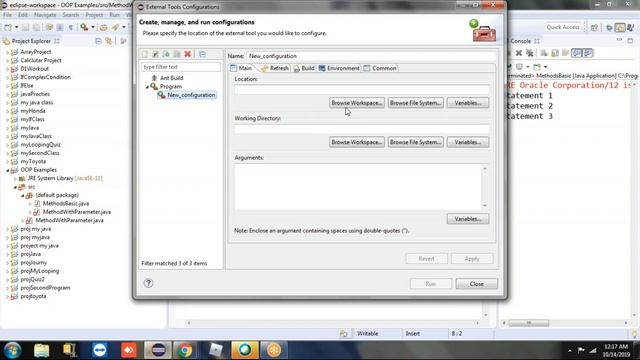Click Browse Workspace under Location
This screenshot has height=360, width=640.
click(357, 103)
